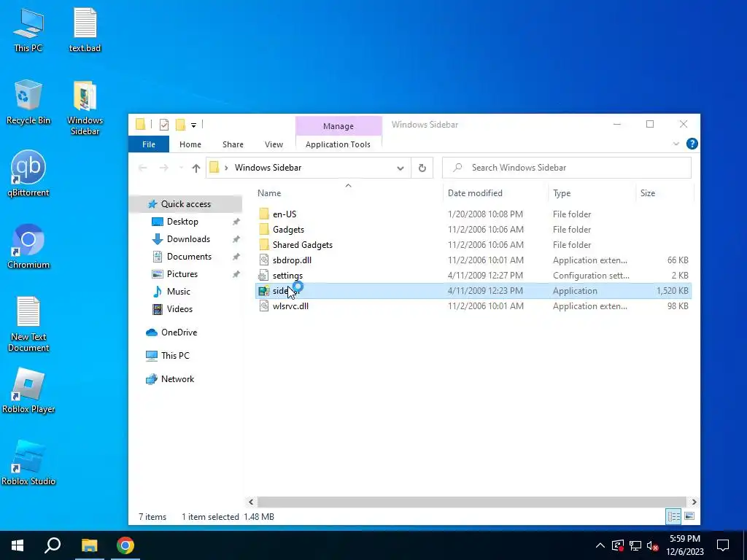Switch to the View ribbon tab
747x560 pixels.
coord(274,144)
